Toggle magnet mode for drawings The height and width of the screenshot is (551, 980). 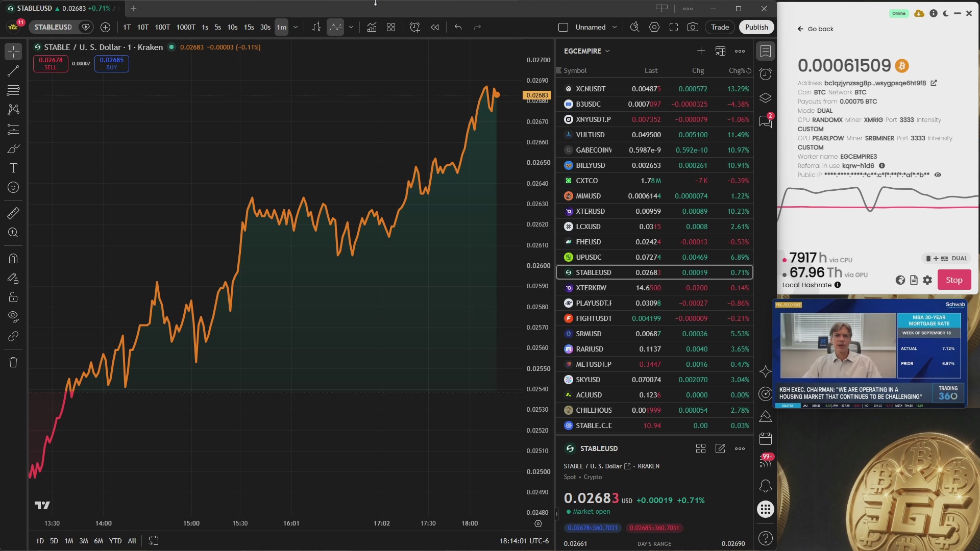[x=13, y=258]
